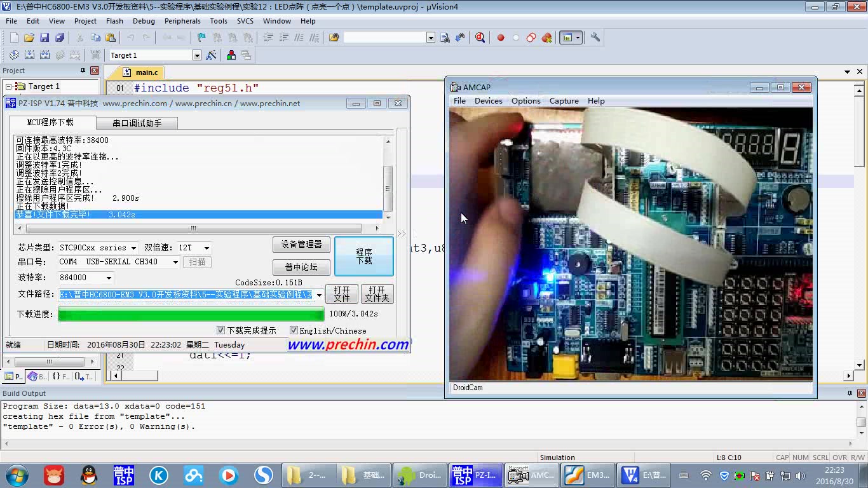Screen dimensions: 868x488
Task: Click the Save All icon
Action: pyautogui.click(x=60, y=37)
